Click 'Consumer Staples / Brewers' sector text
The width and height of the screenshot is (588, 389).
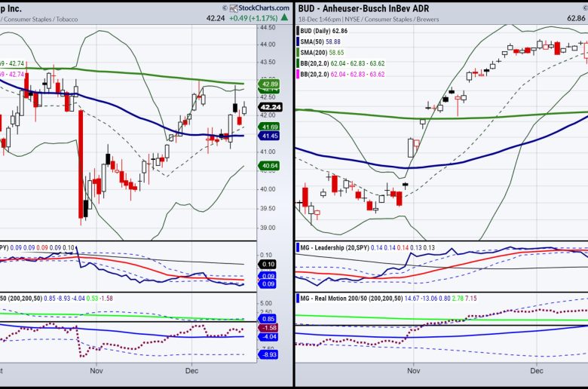[x=402, y=19]
